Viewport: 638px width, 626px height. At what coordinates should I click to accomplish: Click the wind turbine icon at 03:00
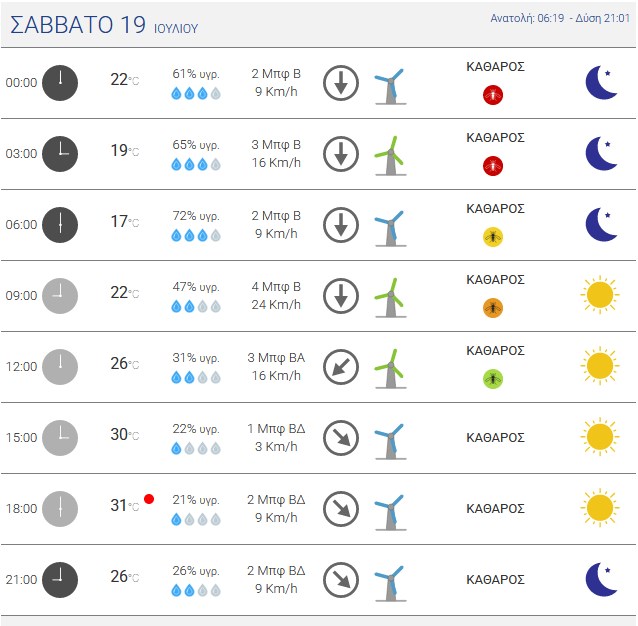pos(390,155)
